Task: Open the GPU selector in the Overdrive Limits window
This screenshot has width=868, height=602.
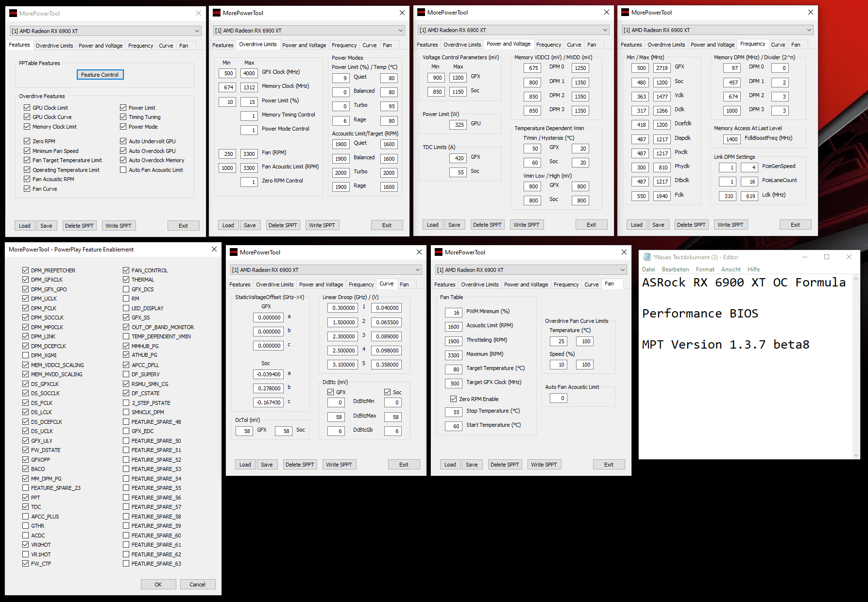Action: click(309, 31)
